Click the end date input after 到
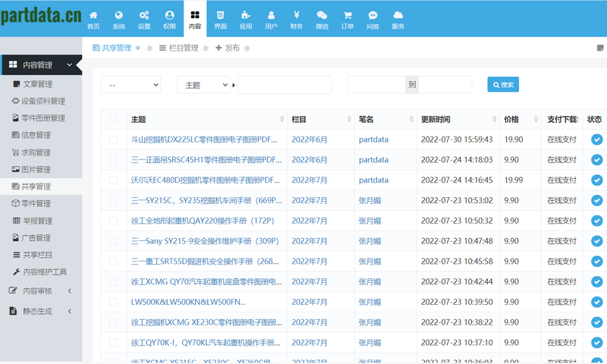The width and height of the screenshot is (607, 364). [x=445, y=85]
